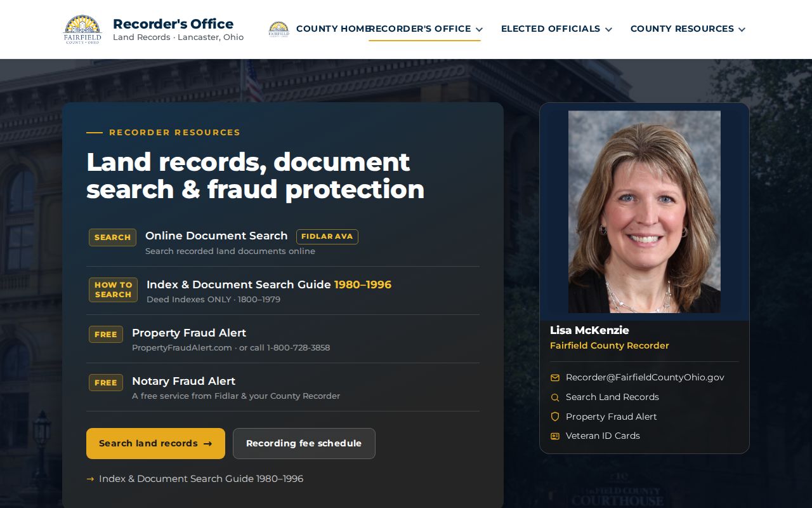Open Property Fraud Alert in the recorder card

612,417
